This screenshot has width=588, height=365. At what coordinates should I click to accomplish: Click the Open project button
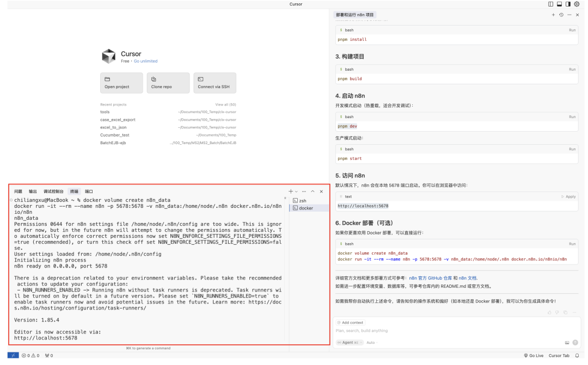[121, 83]
